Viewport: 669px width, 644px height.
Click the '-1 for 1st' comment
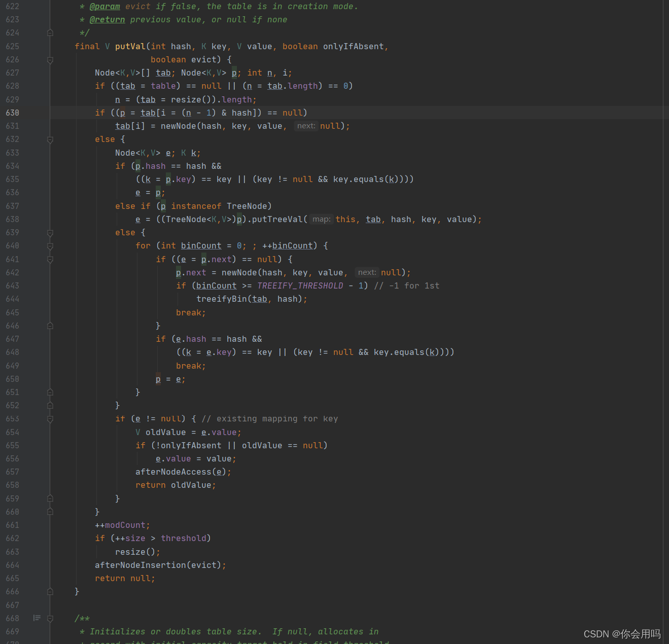[x=407, y=285]
